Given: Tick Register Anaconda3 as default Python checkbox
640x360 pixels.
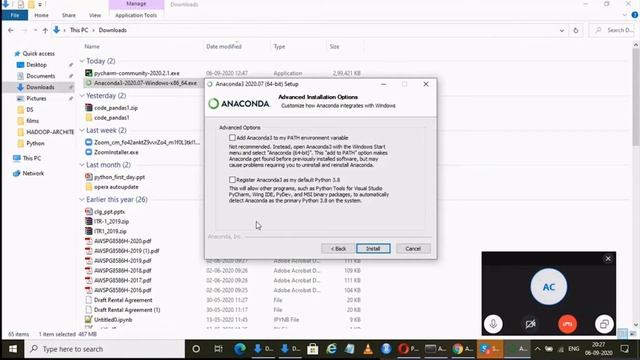Looking at the screenshot, I should 232,180.
